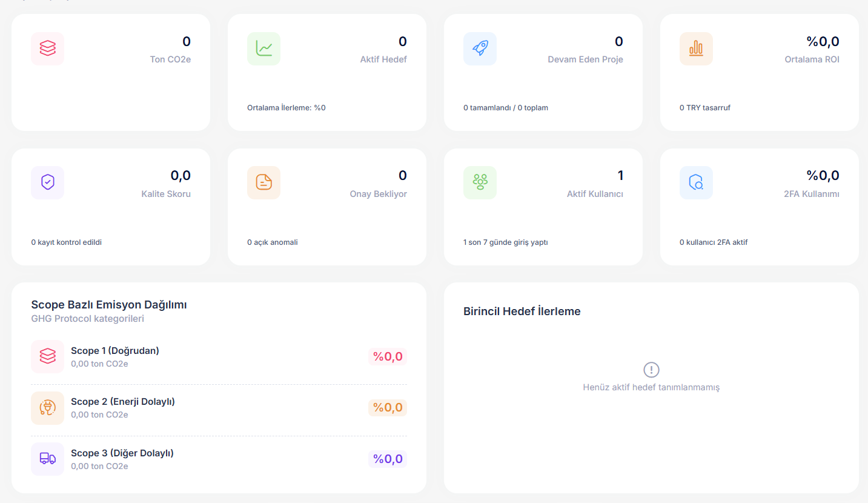Click the 'Ortalama ROI' label
The width and height of the screenshot is (868, 503).
[812, 59]
